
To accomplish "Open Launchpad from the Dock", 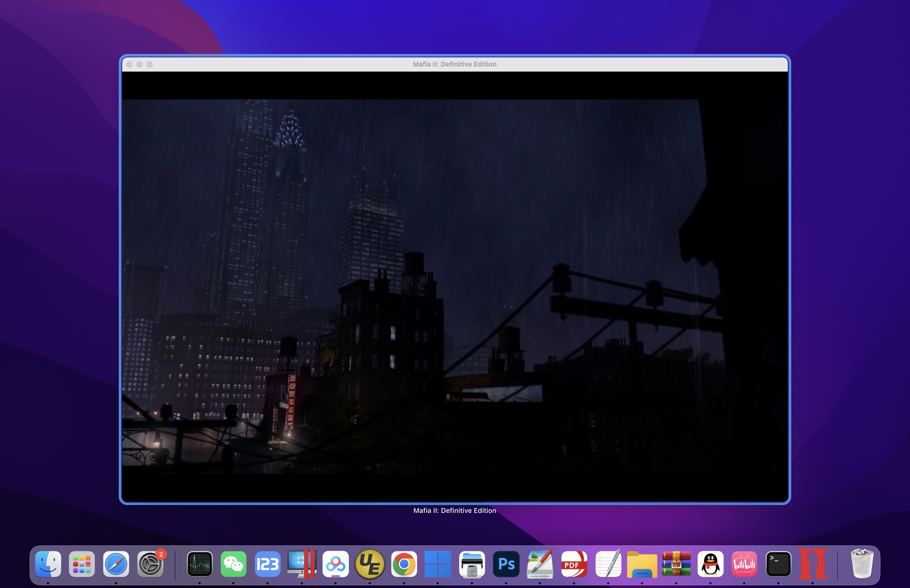I will [82, 564].
